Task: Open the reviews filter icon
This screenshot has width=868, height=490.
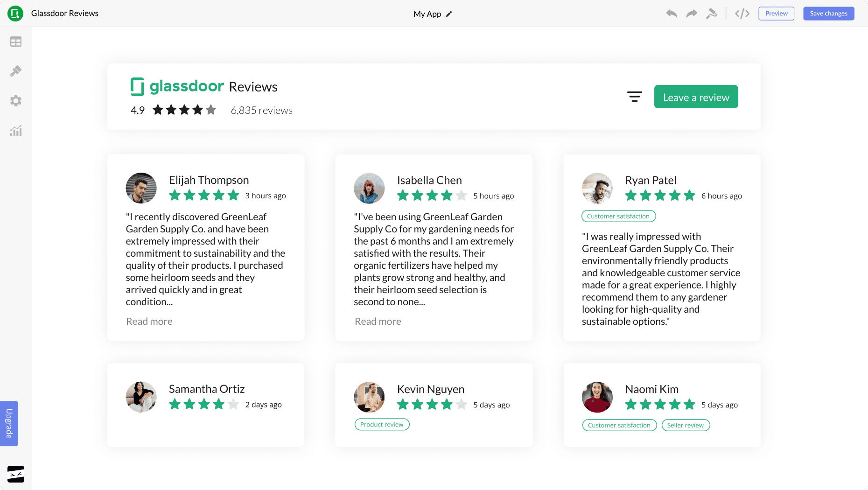Action: [x=635, y=97]
